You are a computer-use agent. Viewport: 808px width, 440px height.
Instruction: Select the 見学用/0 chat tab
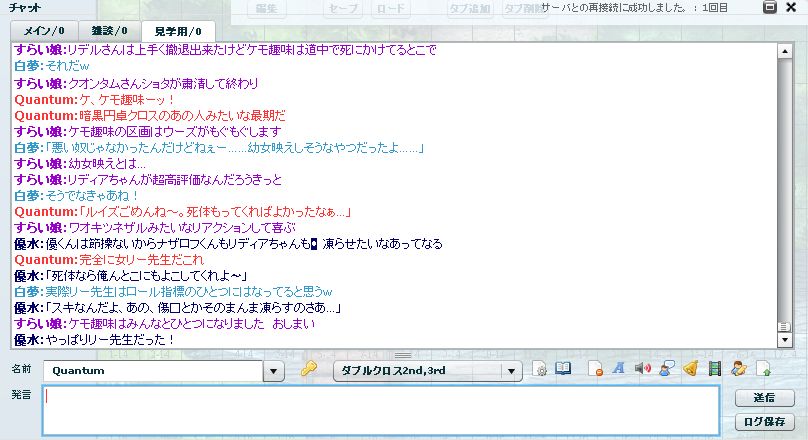(x=178, y=32)
